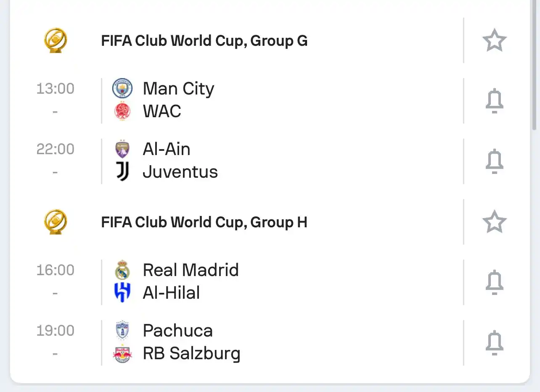The image size is (540, 392).
Task: Set bell reminder for Pachuca vs RB Salzburg
Action: click(x=494, y=343)
